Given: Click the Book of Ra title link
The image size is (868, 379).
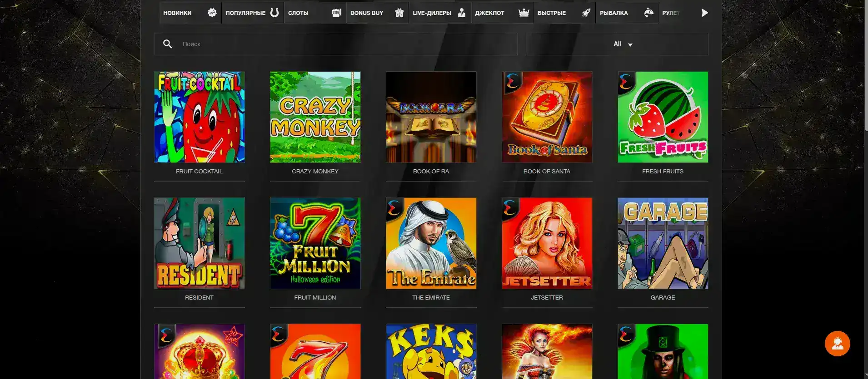Looking at the screenshot, I should coord(431,171).
